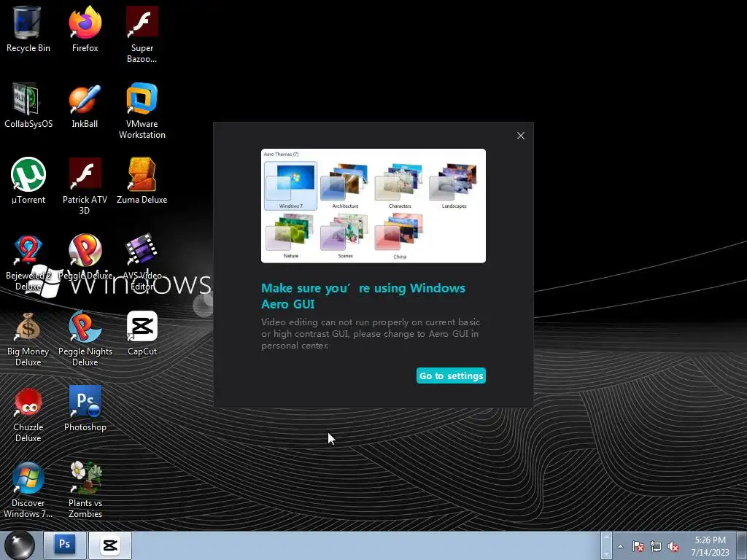The image size is (747, 560).
Task: Open the network tray icon
Action: click(x=656, y=546)
